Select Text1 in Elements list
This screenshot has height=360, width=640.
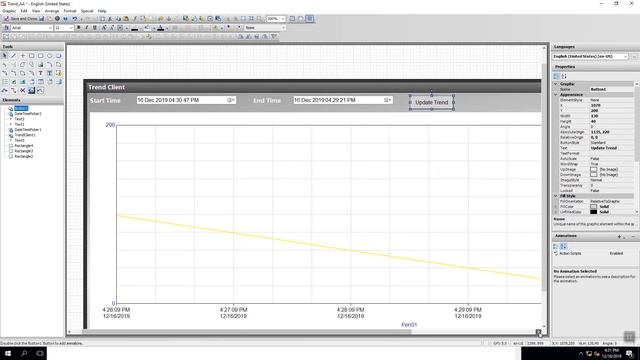19,124
